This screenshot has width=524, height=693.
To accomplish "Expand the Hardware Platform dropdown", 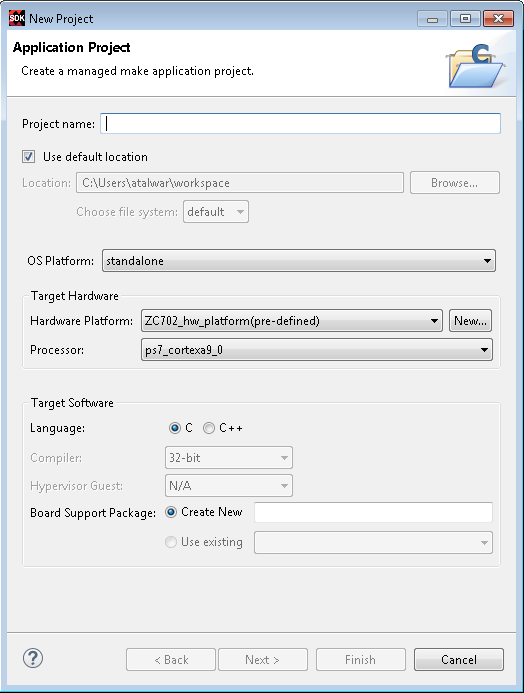I will 292,321.
